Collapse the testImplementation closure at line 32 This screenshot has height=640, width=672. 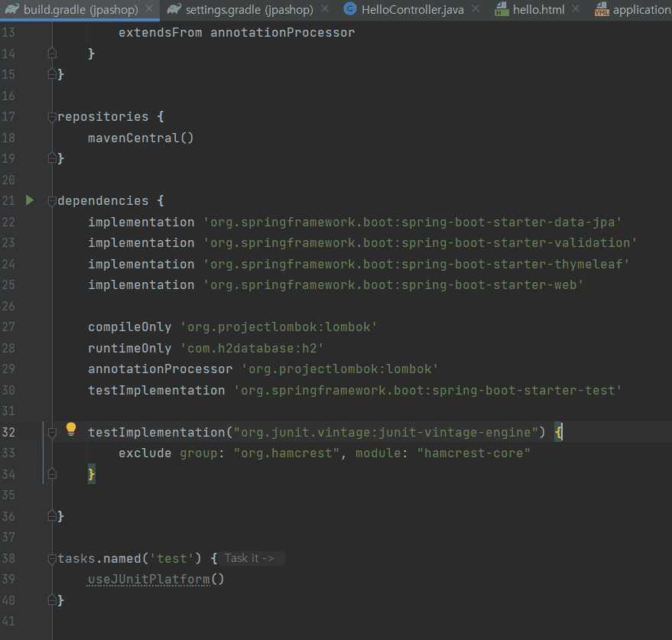click(x=52, y=433)
